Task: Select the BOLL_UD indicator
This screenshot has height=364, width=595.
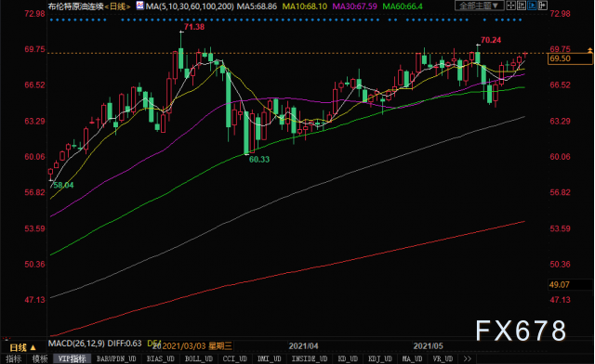Action: [198, 358]
